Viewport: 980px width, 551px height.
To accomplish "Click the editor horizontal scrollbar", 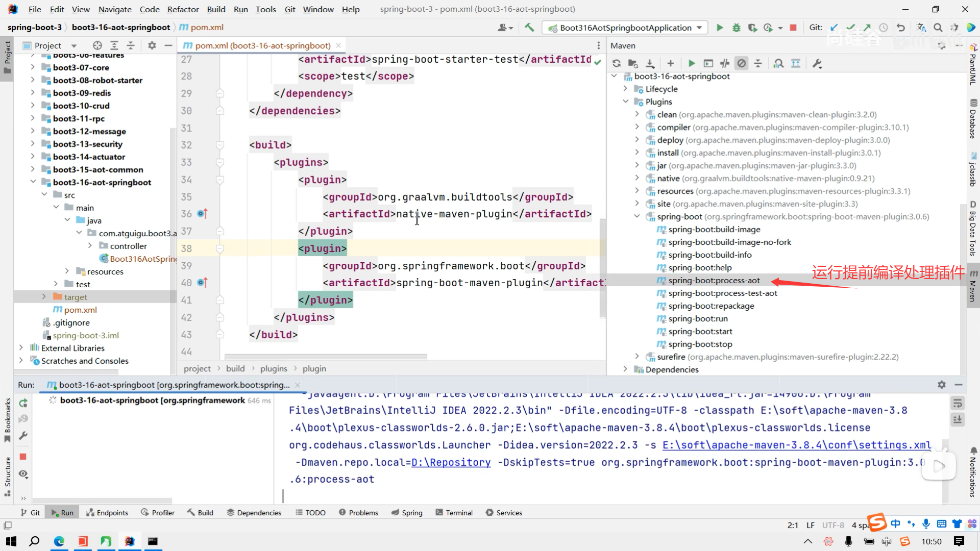I will 326,357.
